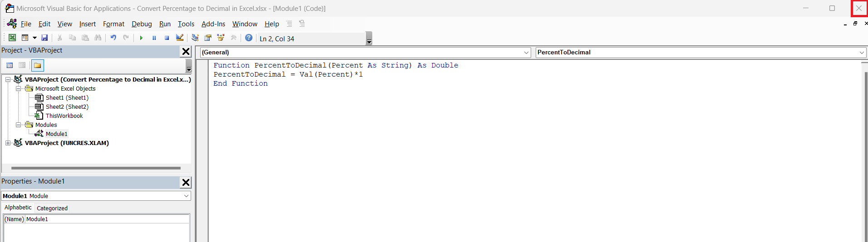
Task: Click the Break pause icon
Action: click(154, 38)
